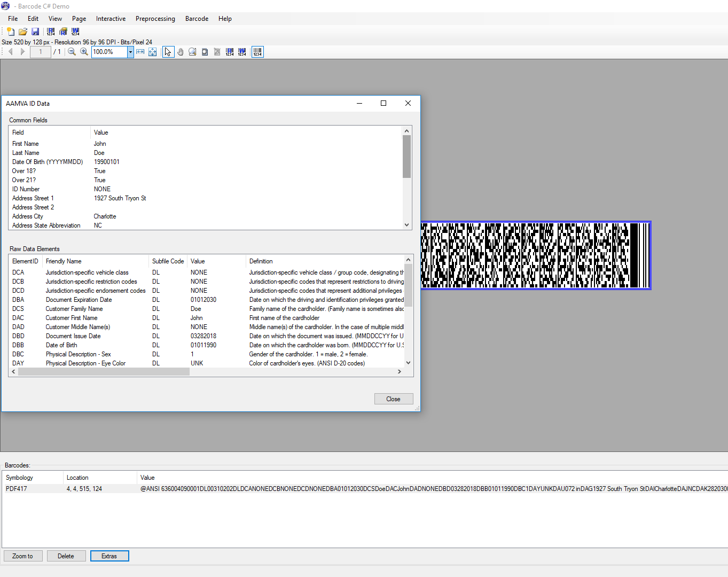Open the Interactive menu

[x=111, y=19]
